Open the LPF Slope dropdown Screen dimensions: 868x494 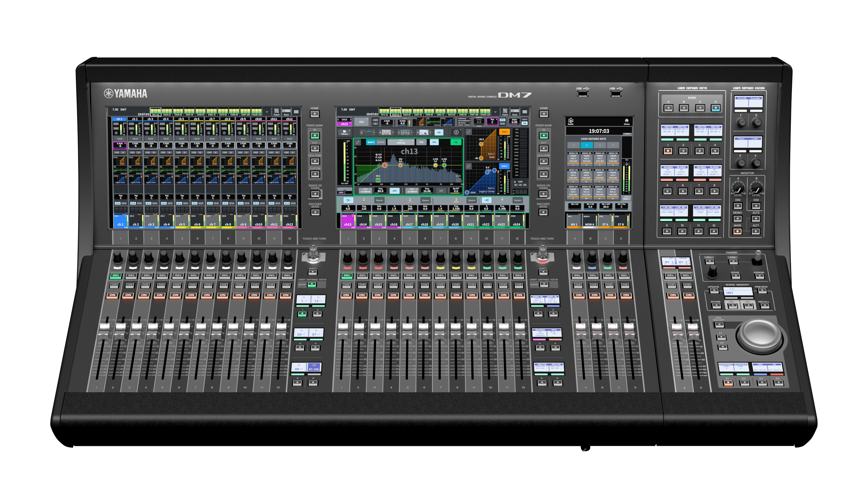point(412,191)
